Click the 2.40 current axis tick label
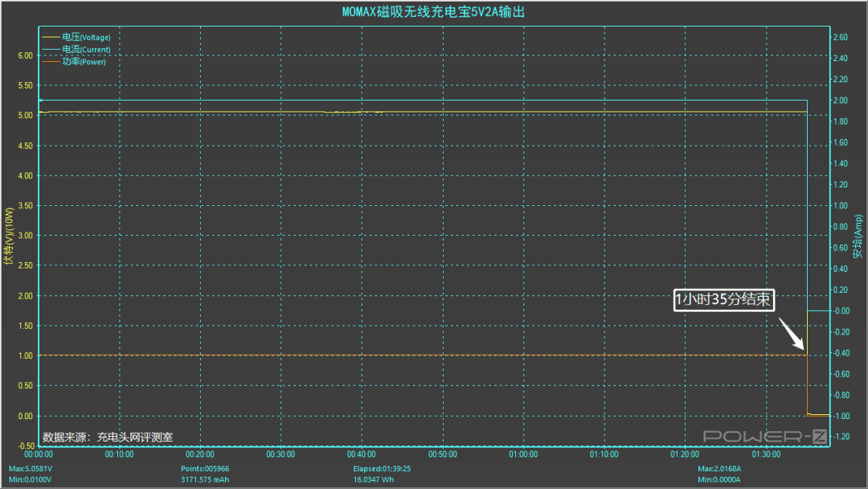Viewport: 868px width, 489px height. click(x=841, y=58)
